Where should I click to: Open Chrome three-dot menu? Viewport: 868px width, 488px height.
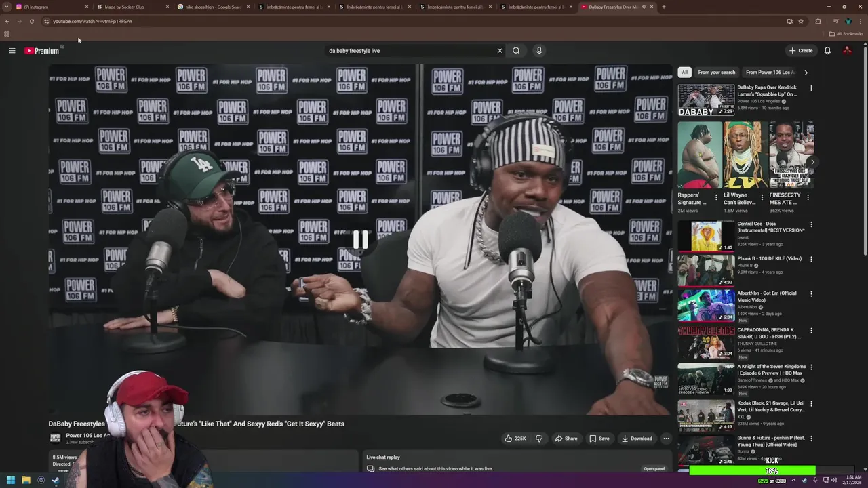pos(861,21)
